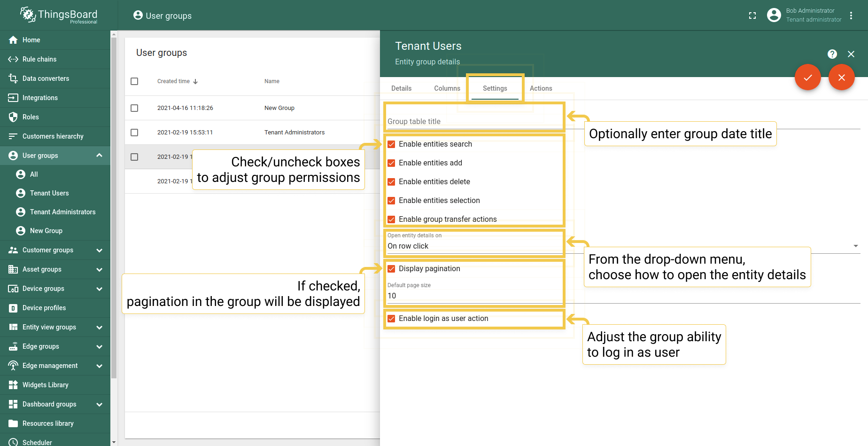Click 'New Group' cell in table

[279, 108]
